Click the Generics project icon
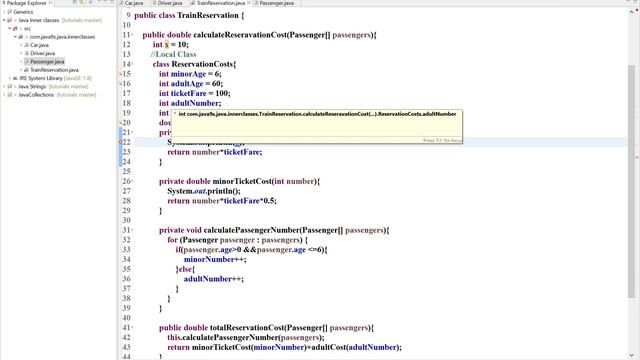Viewport: 640px width, 360px height. pos(9,12)
